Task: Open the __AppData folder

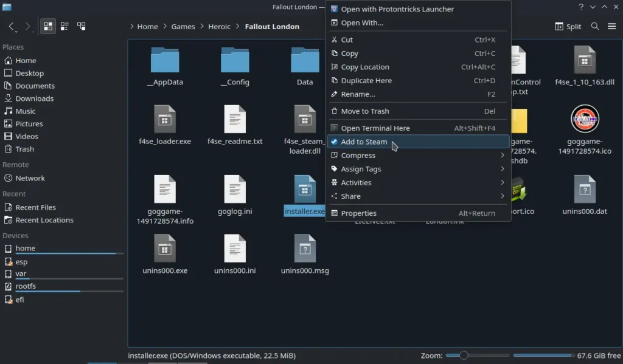Action: pyautogui.click(x=165, y=67)
